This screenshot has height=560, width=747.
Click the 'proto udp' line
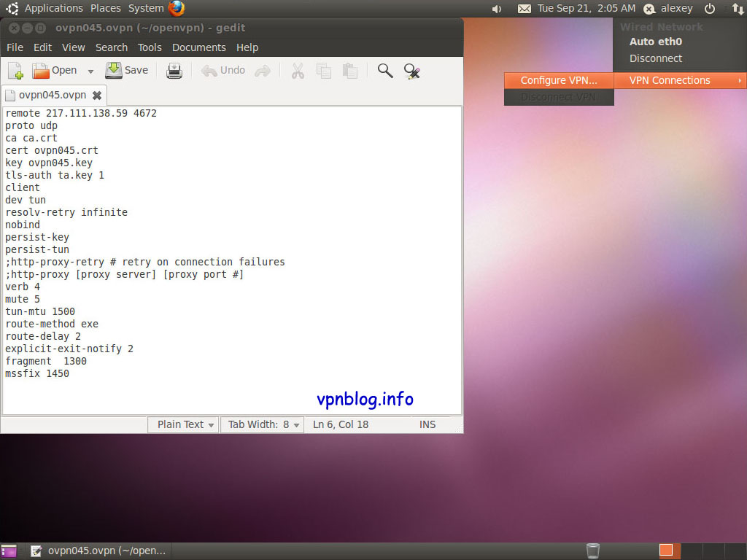tap(31, 125)
